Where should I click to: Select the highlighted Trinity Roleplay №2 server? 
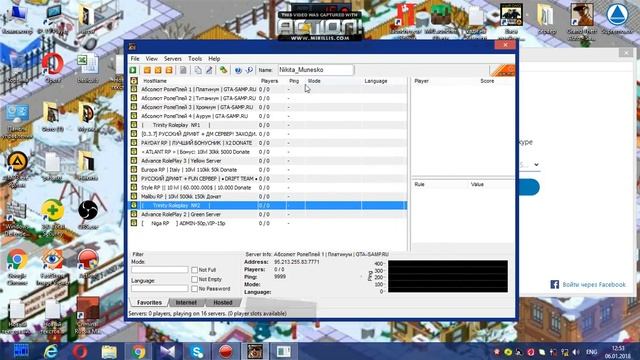click(268, 205)
